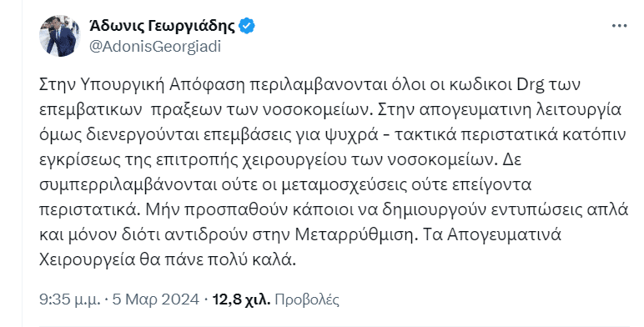The height and width of the screenshot is (327, 644).
Task: Click the 5 Μαρ 2024 date
Action: tap(156, 299)
